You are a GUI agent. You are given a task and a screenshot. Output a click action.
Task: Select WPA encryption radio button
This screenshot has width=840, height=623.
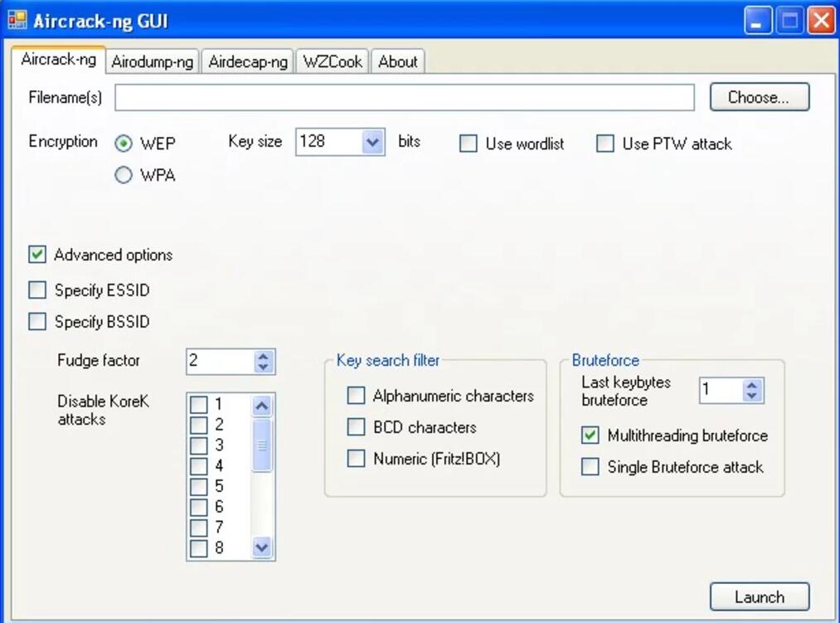tap(124, 175)
